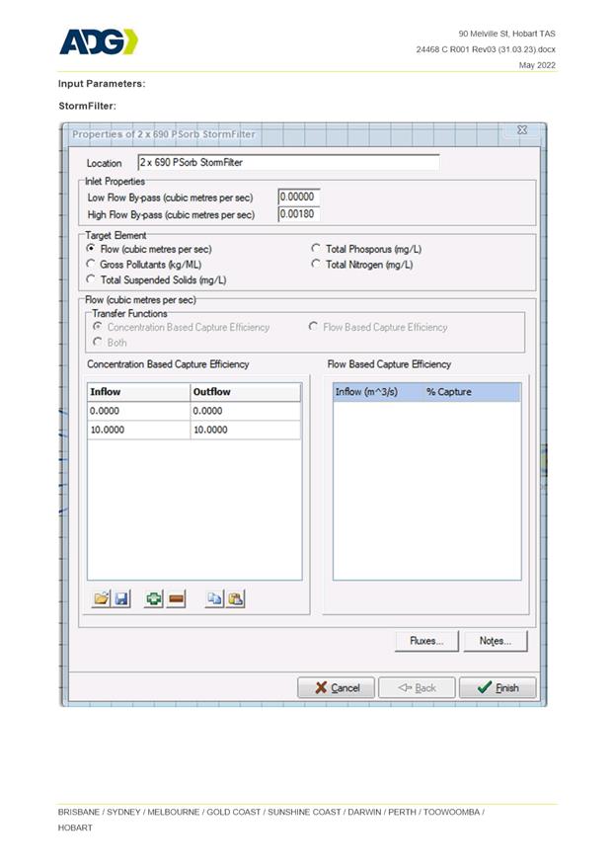614x868 pixels.
Task: Select the 0.0000 Inflow cell
Action: point(139,411)
